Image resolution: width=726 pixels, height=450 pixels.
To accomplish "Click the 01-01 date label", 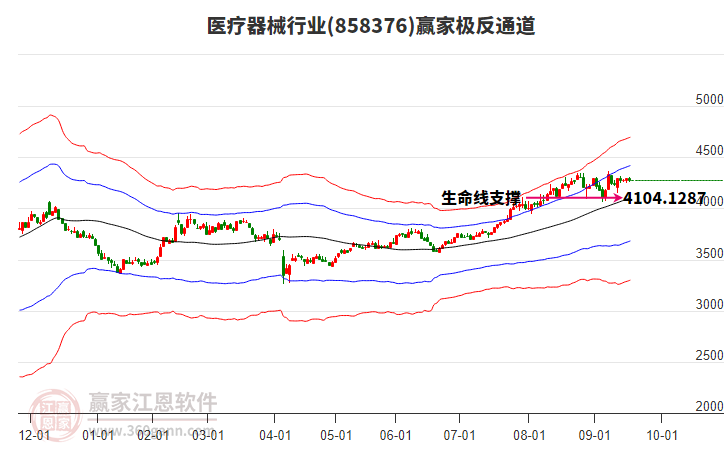I will coord(98,435).
